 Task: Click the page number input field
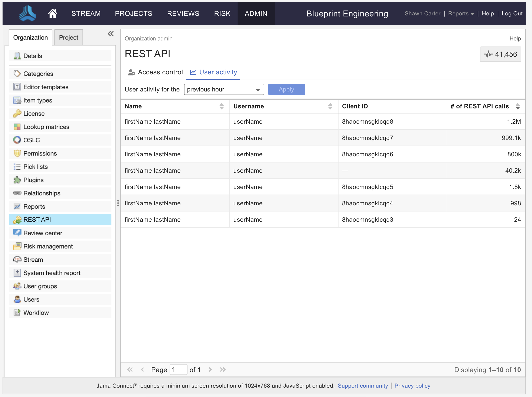click(179, 369)
